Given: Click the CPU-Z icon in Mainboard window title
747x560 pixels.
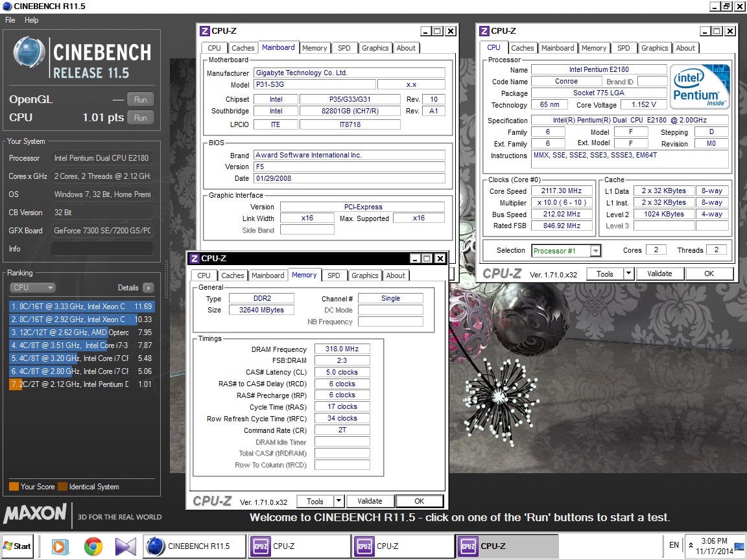Looking at the screenshot, I should [204, 31].
